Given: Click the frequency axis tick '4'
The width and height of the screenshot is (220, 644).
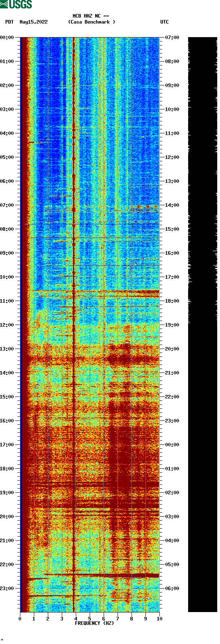Looking at the screenshot, I should [x=76, y=619].
